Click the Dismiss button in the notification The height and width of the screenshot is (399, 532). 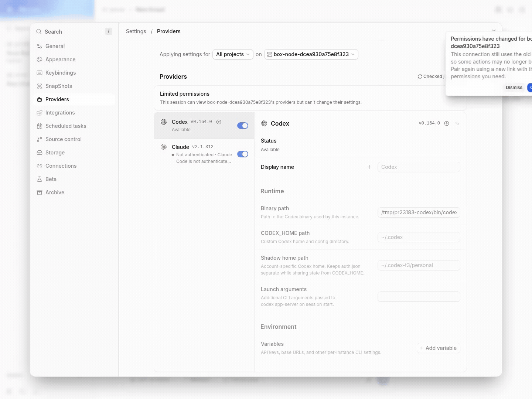tap(514, 88)
